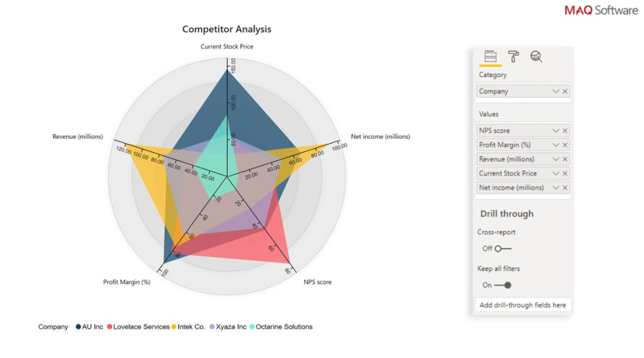The height and width of the screenshot is (358, 644).
Task: Click the Octarine Solutions legend marker
Action: [252, 327]
